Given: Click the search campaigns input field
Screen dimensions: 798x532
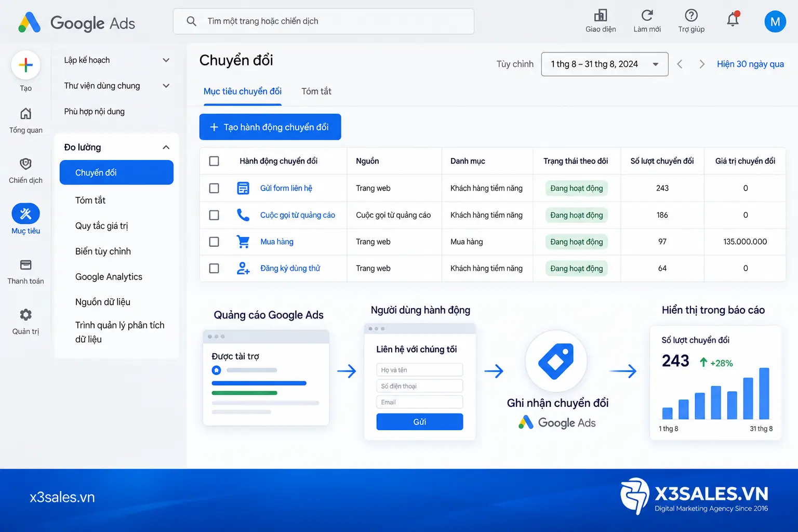Looking at the screenshot, I should [324, 21].
